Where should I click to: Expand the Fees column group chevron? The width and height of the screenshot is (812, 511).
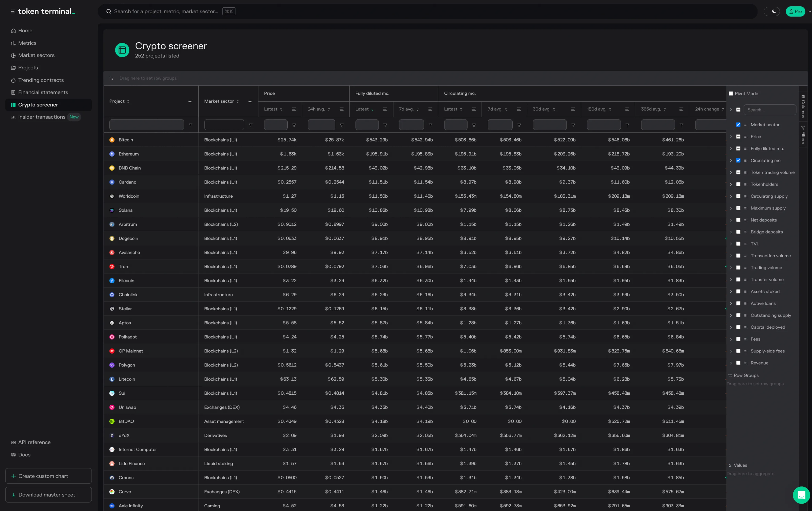point(731,339)
